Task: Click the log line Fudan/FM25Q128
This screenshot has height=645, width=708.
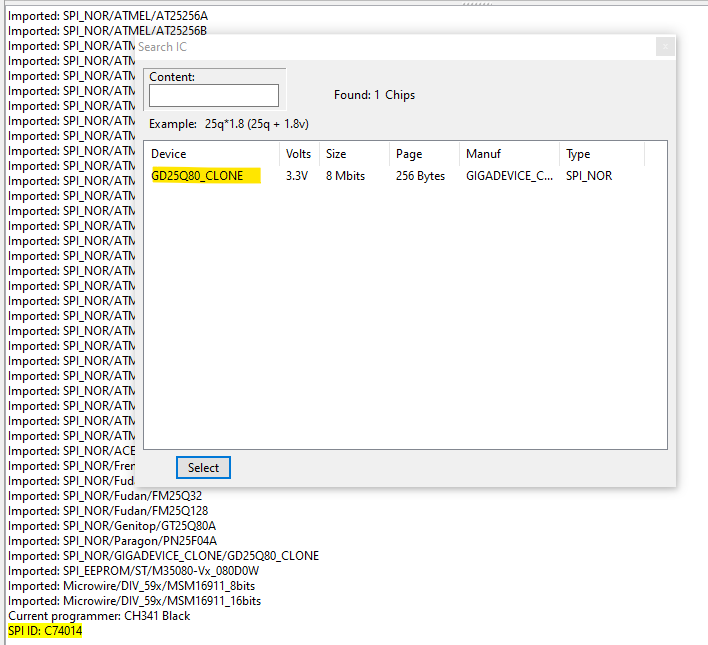Action: point(108,511)
